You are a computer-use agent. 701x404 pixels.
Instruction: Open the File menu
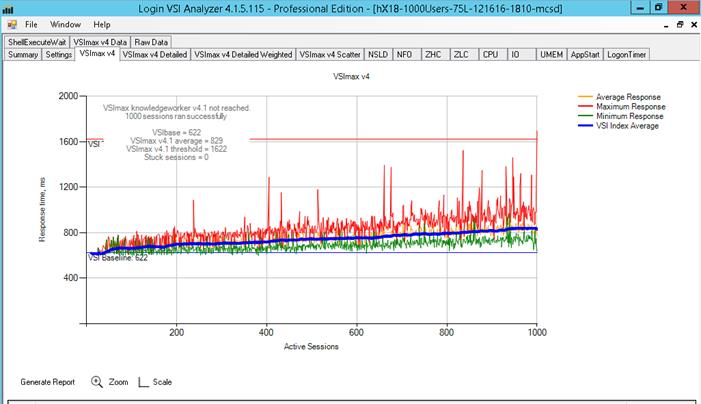click(31, 25)
